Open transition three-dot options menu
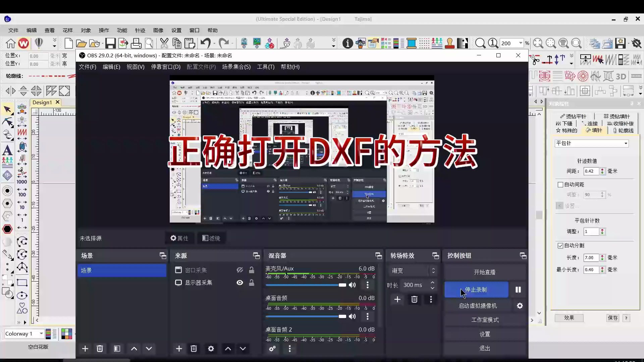This screenshot has height=362, width=644. click(x=431, y=299)
